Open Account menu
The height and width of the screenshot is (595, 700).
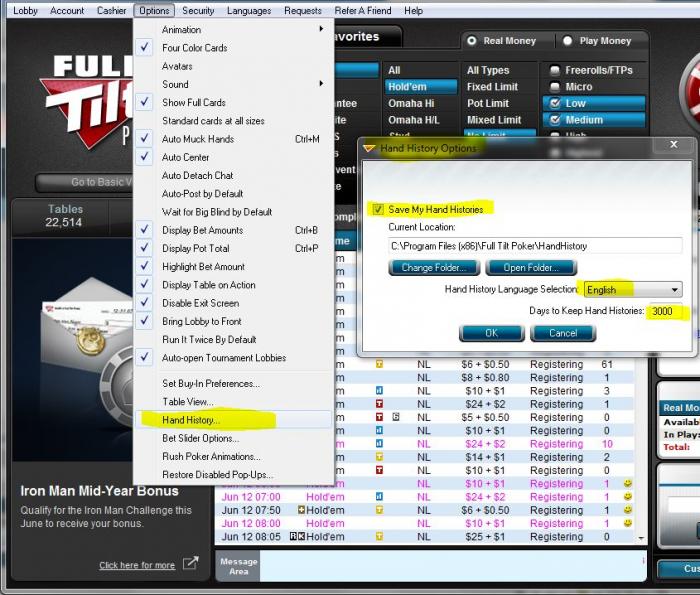(67, 10)
